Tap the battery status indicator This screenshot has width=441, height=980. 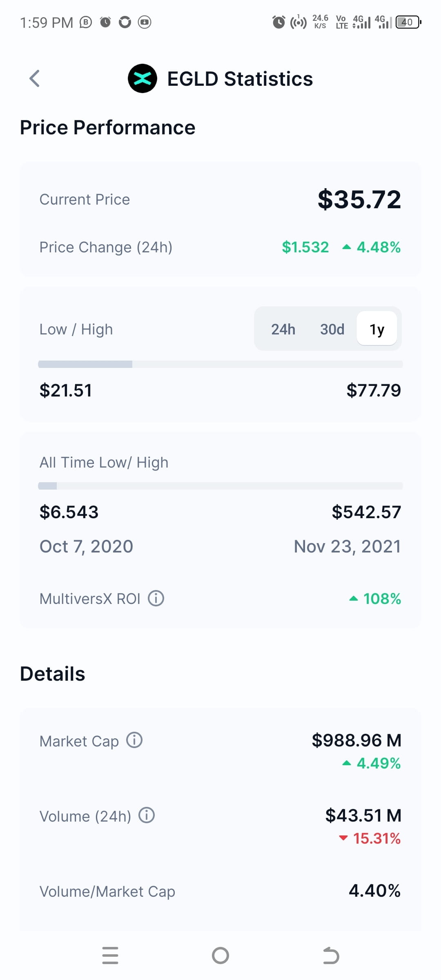(x=408, y=22)
